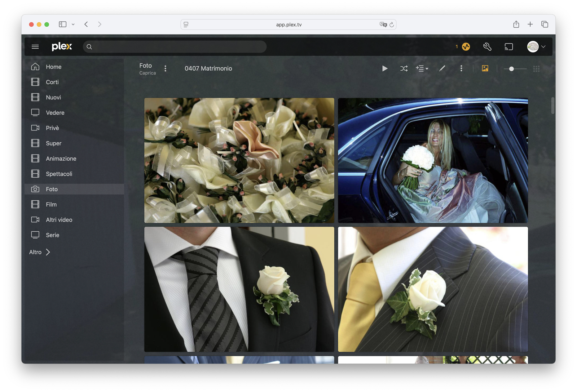Select Foto in the sidebar
The image size is (577, 392).
pos(52,189)
